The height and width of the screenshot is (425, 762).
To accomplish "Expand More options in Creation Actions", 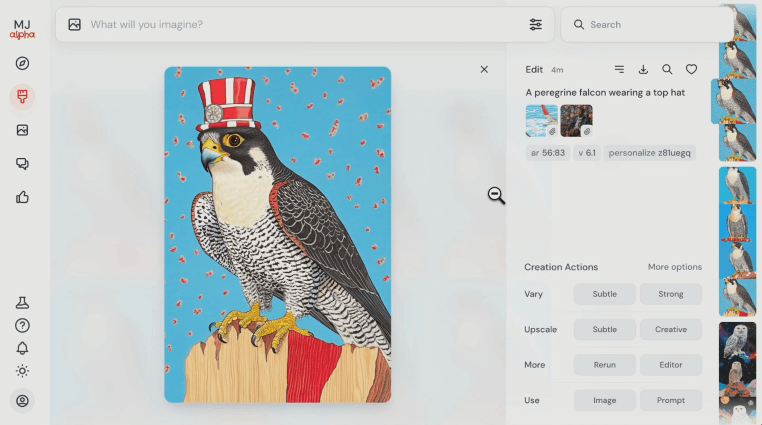I will (674, 267).
